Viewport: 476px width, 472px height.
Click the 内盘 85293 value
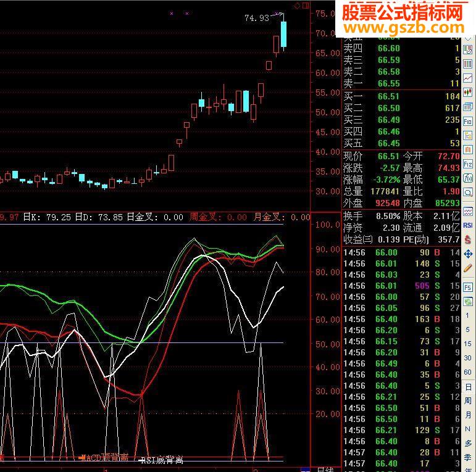coord(448,203)
